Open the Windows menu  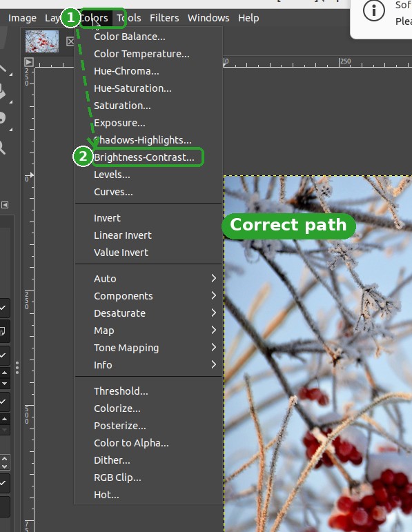[x=208, y=18]
